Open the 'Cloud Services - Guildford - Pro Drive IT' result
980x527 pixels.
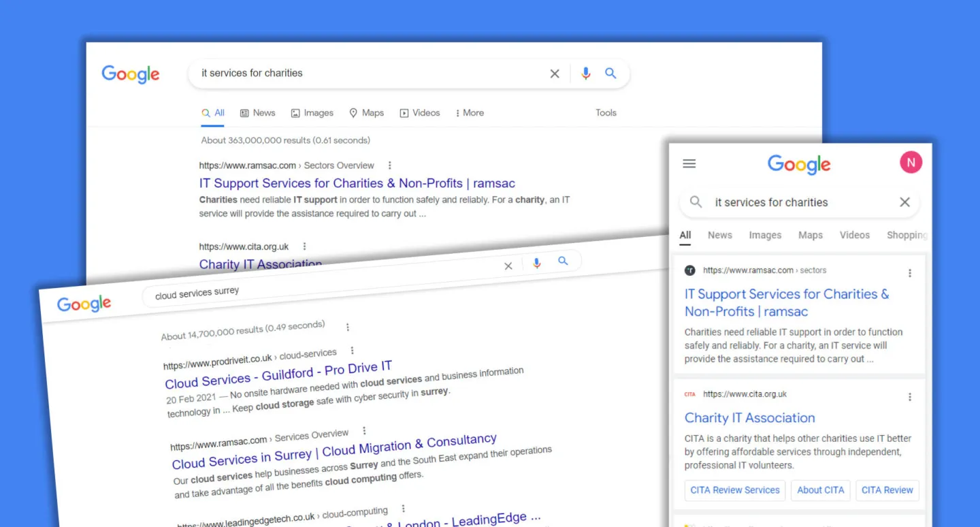[x=278, y=375]
